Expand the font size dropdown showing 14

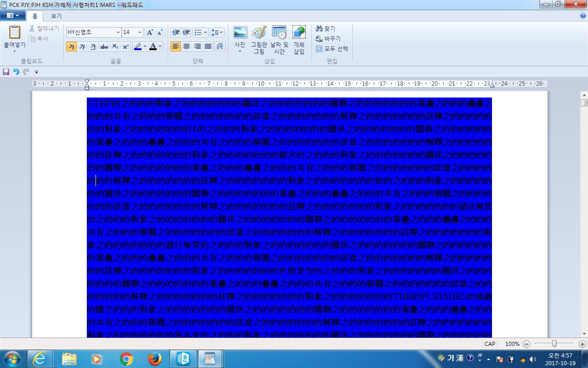(140, 33)
